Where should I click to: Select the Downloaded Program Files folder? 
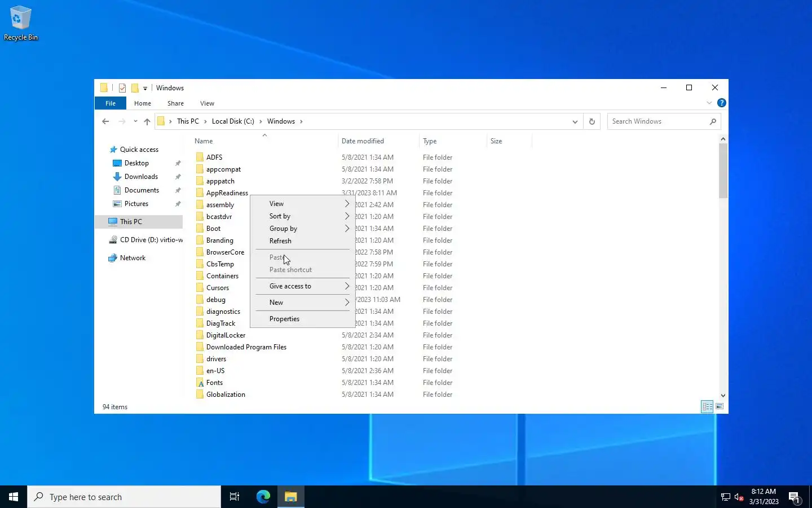[246, 347]
